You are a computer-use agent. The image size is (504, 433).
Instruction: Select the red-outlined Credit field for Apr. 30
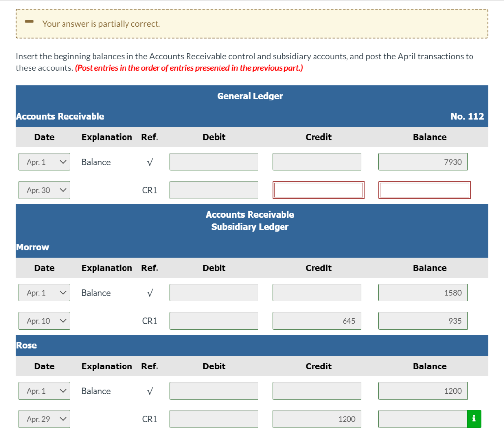318,190
